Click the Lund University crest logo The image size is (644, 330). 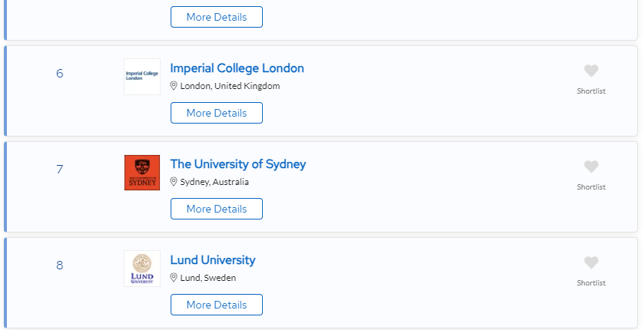pos(142,269)
